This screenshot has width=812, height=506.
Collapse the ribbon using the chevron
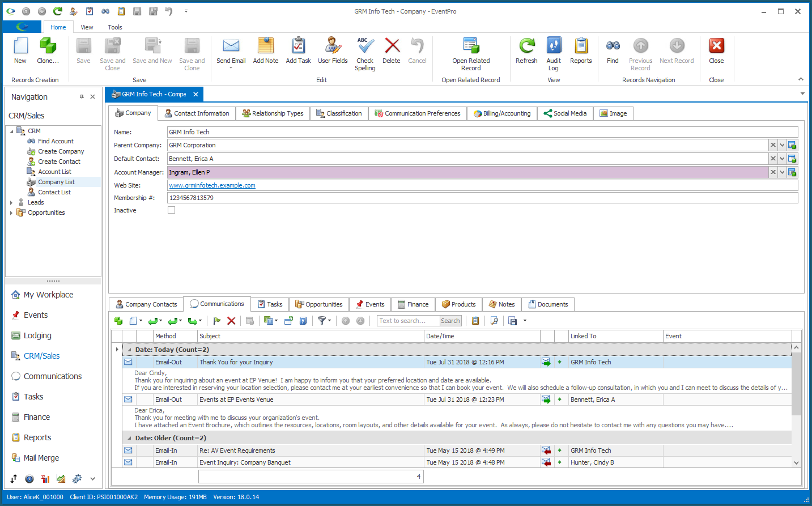tap(801, 79)
